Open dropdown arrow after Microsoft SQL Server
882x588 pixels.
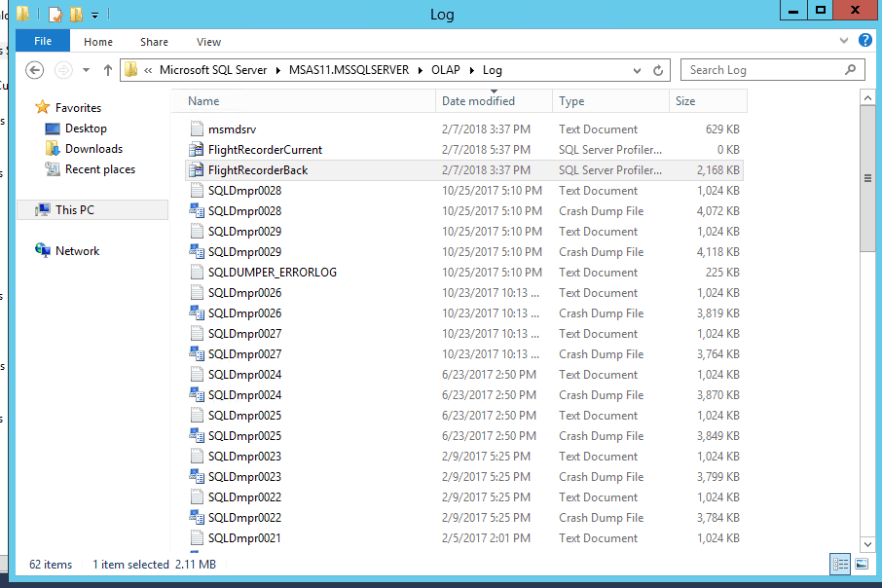point(277,70)
